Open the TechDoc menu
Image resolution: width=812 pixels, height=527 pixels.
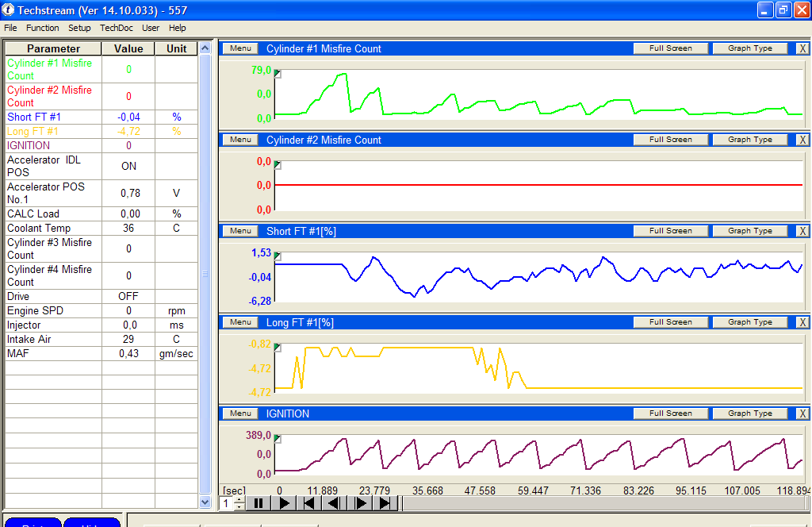[116, 28]
